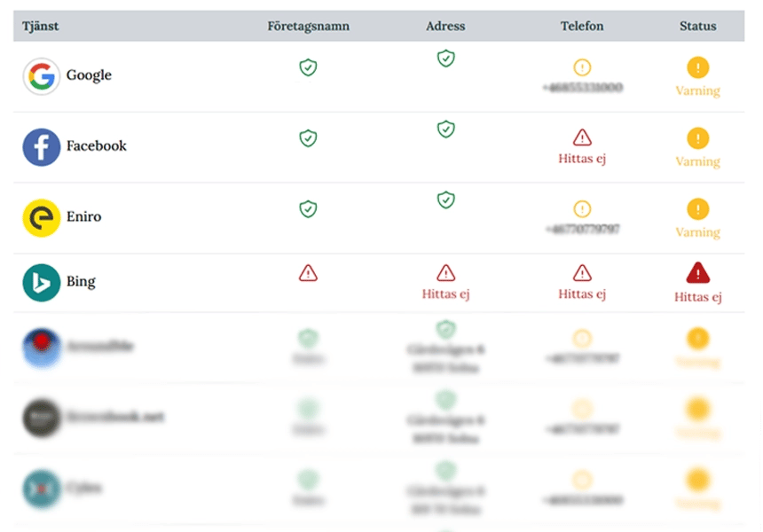Click Facebook's Telefon Hittas ej text
Viewport: 763px width, 532px height.
[582, 159]
